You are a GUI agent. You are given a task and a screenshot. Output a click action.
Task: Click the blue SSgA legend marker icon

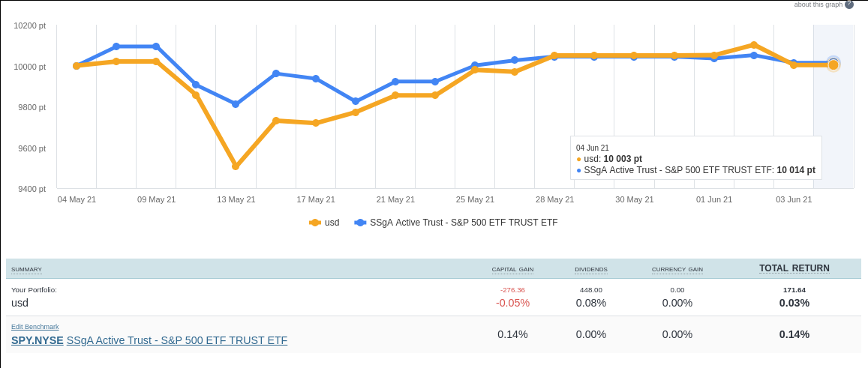point(360,223)
